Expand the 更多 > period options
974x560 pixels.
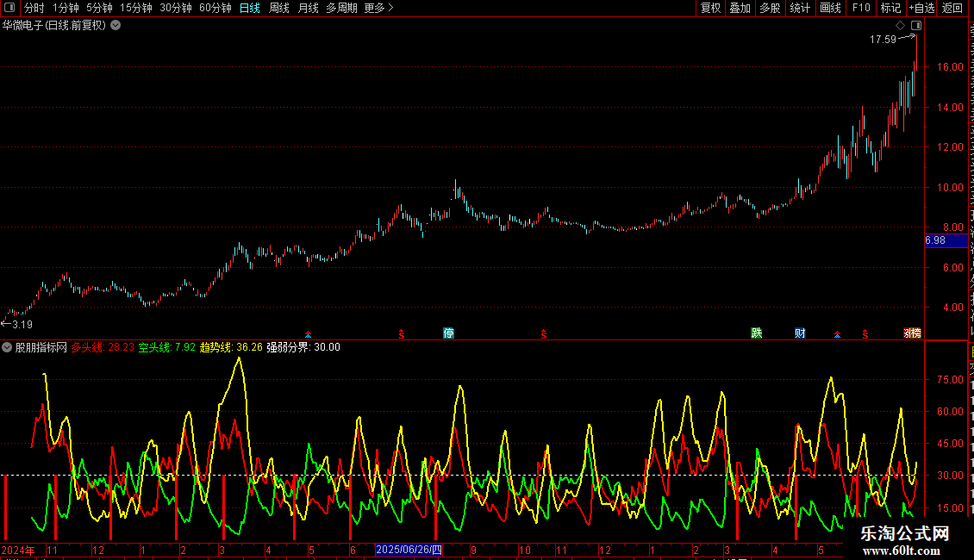[379, 8]
